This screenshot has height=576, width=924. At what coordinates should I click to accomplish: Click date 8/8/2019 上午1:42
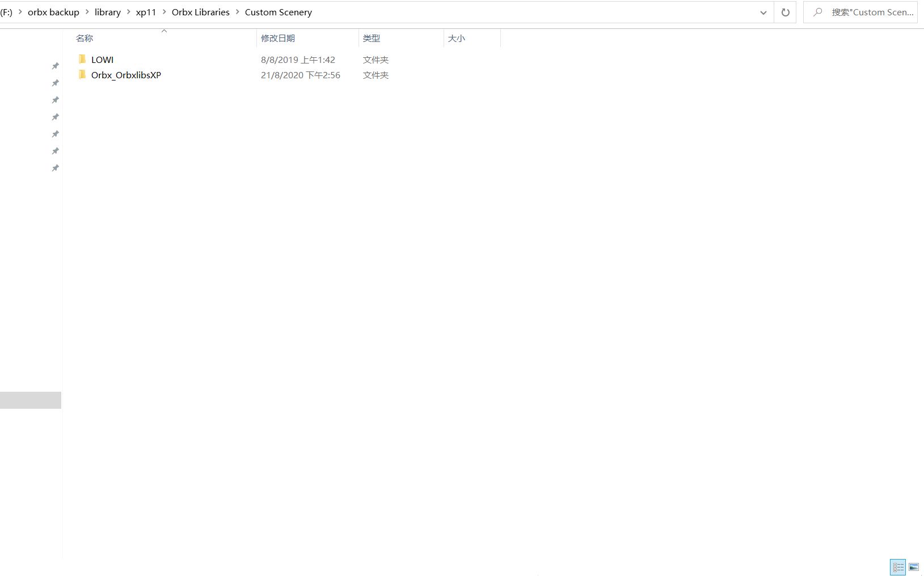298,60
